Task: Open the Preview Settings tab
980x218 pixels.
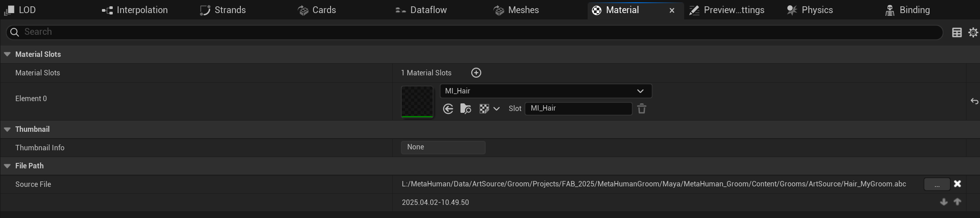Action: pyautogui.click(x=727, y=10)
